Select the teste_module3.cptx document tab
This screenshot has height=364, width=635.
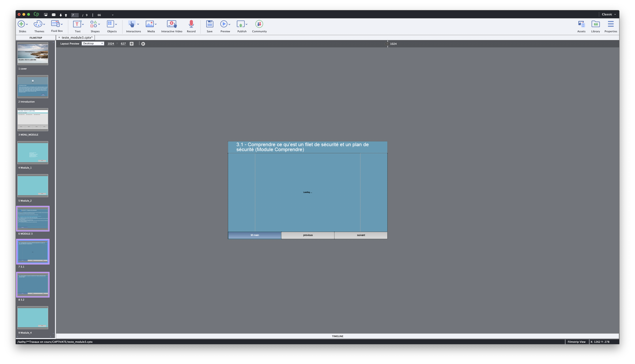77,38
